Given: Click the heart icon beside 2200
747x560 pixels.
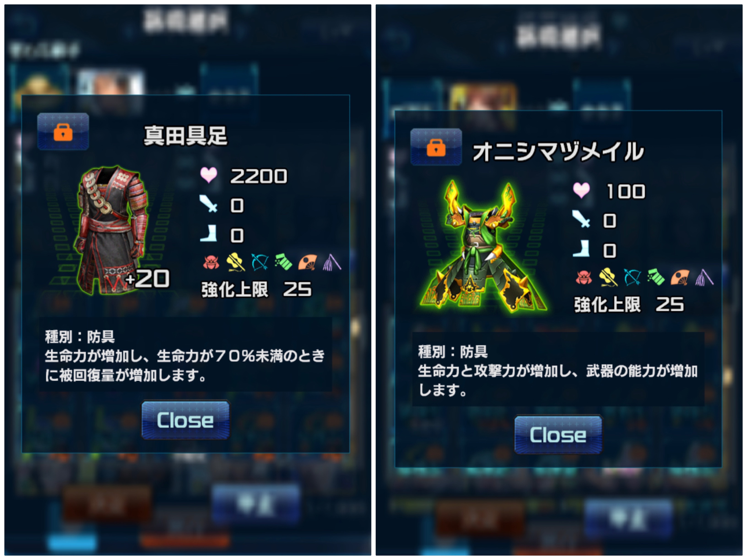Looking at the screenshot, I should click(x=209, y=175).
